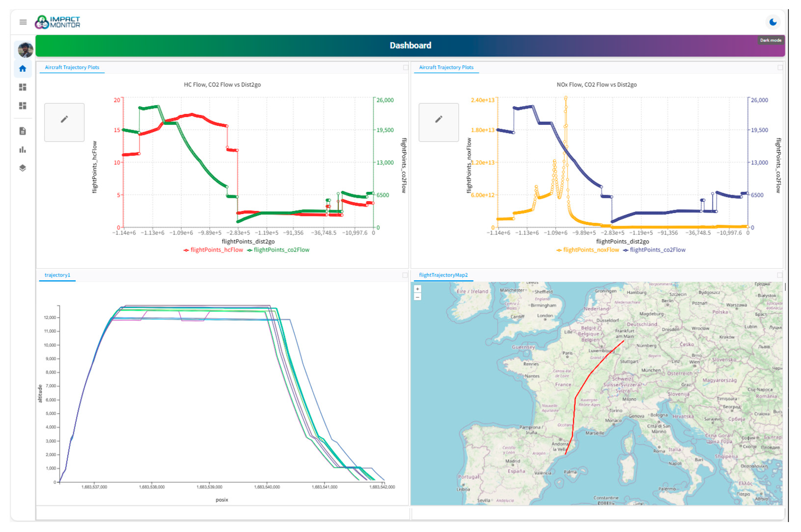
Task: Tick checkbox on flightTrajectoryMap2 panel
Action: tap(780, 275)
